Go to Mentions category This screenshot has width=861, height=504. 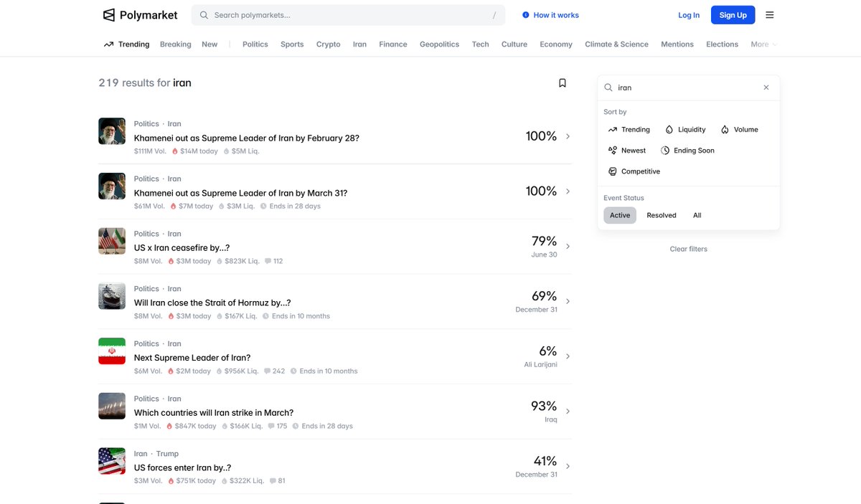pyautogui.click(x=677, y=44)
